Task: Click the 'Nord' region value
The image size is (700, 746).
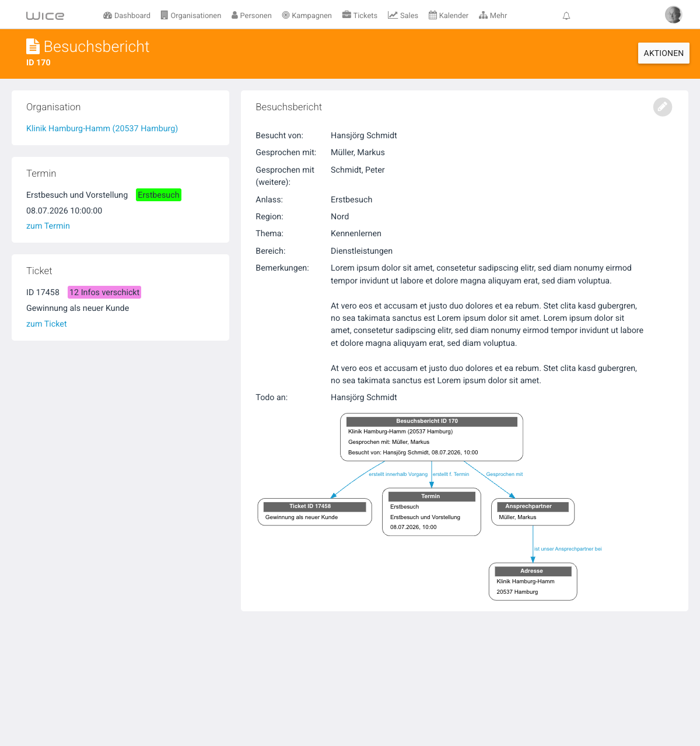Action: coord(340,216)
